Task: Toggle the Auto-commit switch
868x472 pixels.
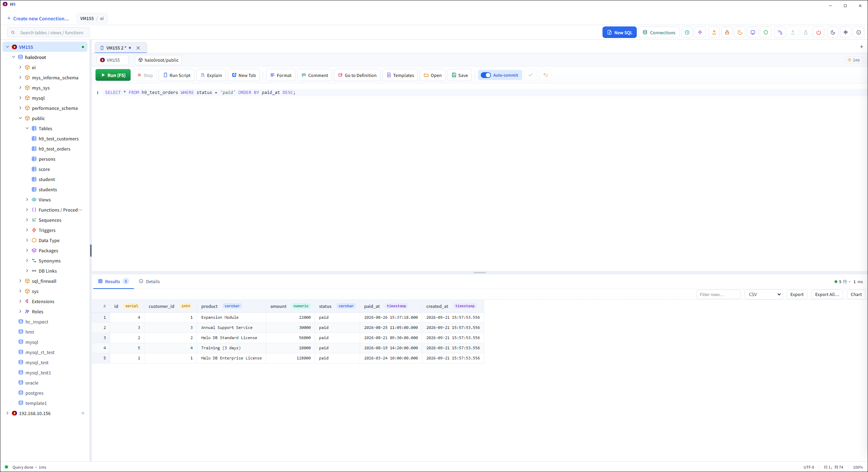Action: 486,75
